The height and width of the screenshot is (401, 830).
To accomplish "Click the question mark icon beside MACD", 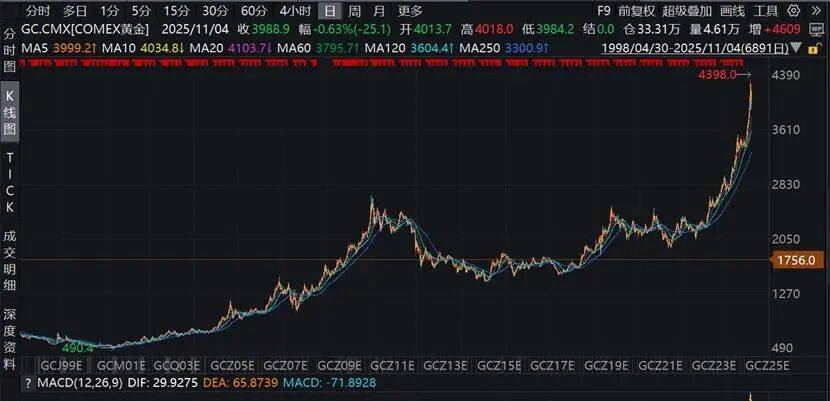I will point(27,384).
